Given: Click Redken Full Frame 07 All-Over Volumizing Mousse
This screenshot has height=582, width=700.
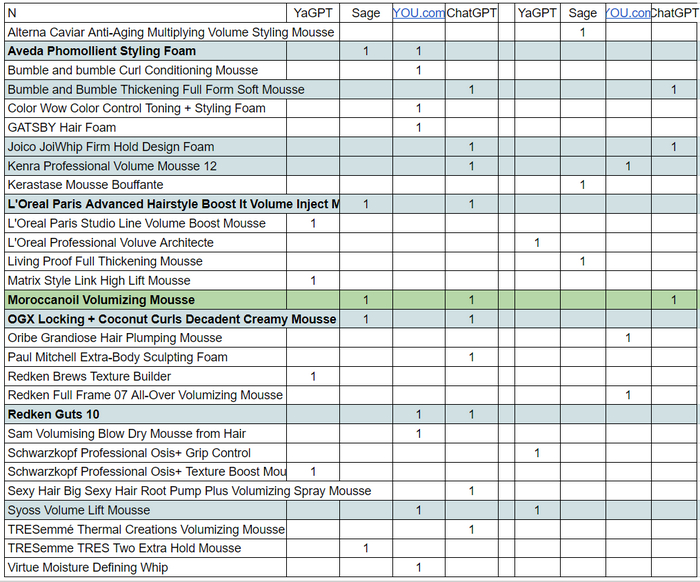Looking at the screenshot, I should (145, 395).
